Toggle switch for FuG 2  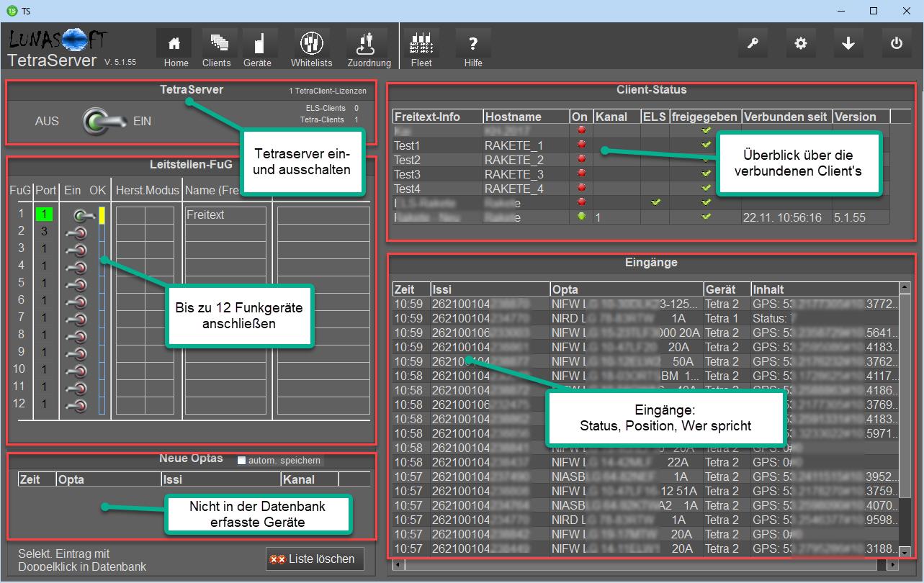pyautogui.click(x=75, y=232)
